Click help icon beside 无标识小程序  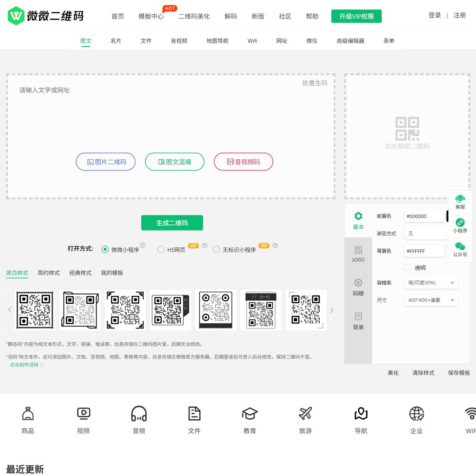[275, 246]
